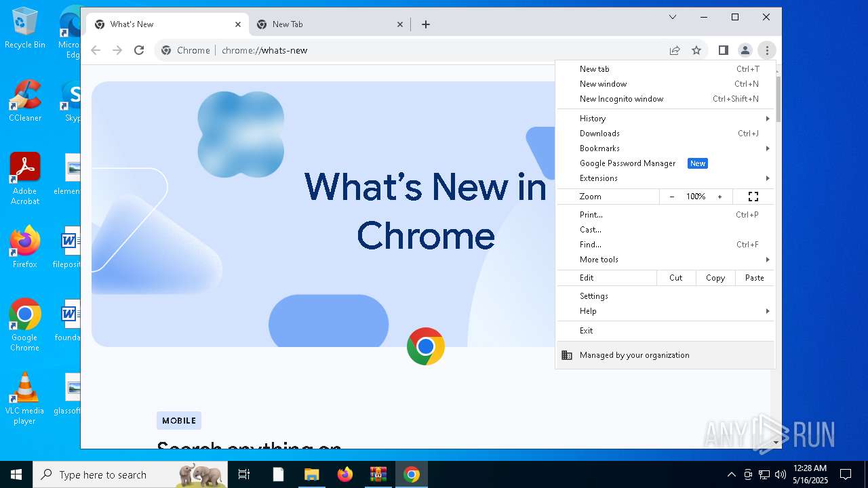Click Managed by your organization
Viewport: 868px width, 488px height.
click(x=665, y=355)
